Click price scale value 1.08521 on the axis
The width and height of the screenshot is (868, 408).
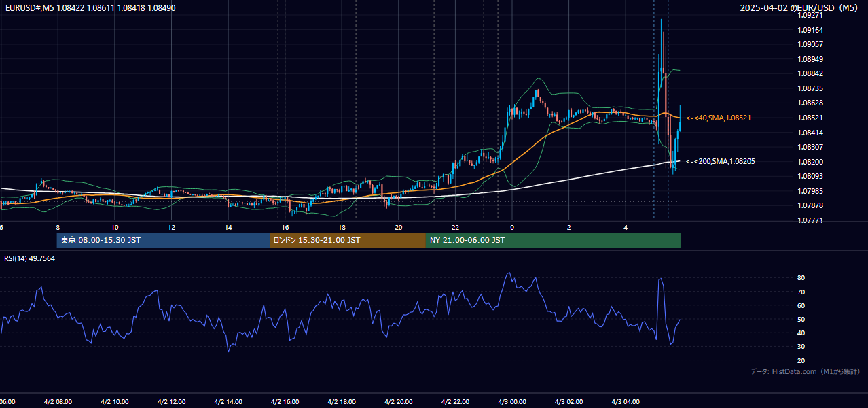click(x=810, y=118)
